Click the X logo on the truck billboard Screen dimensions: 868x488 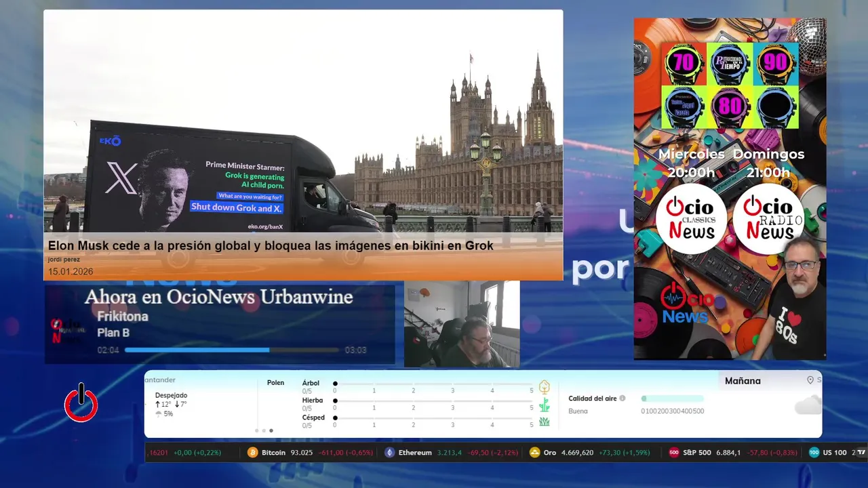pos(121,178)
